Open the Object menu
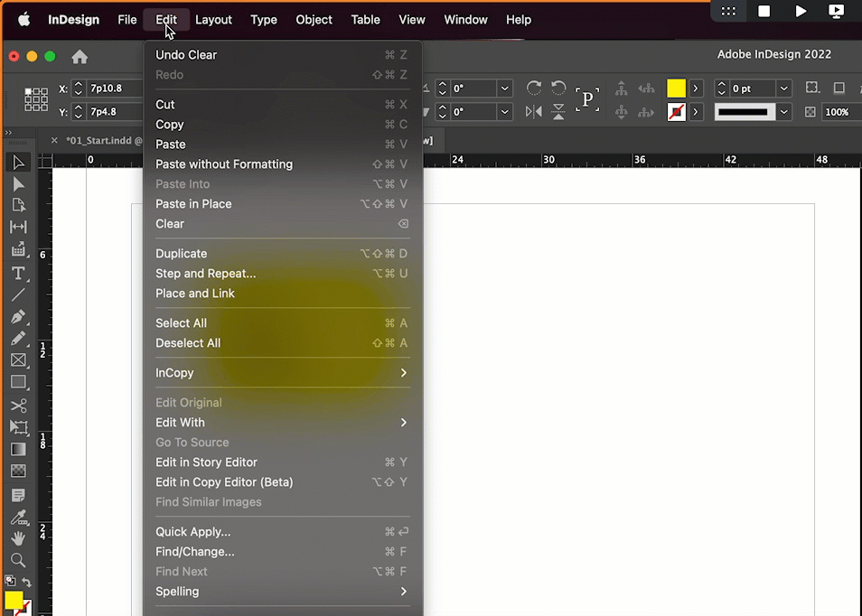This screenshot has height=616, width=862. coord(314,20)
